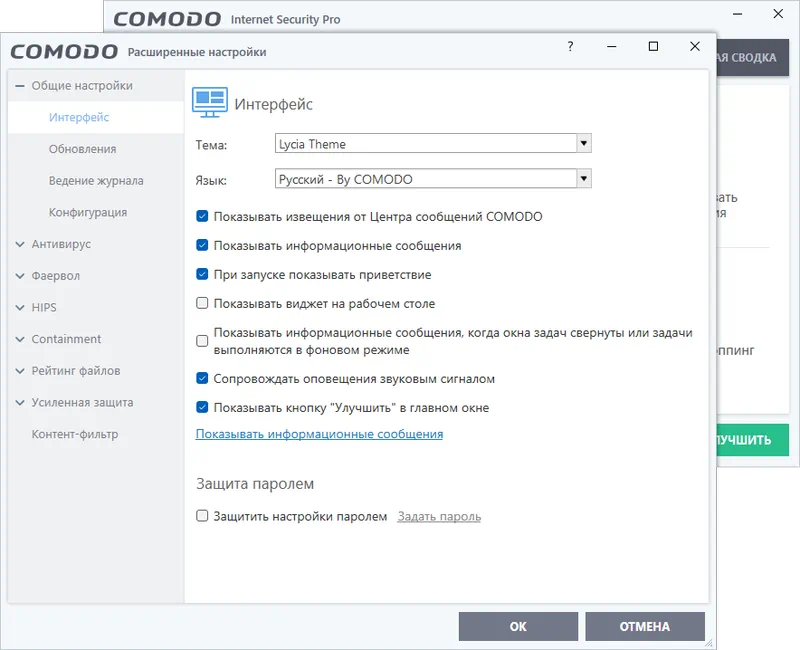Disable Сопровождать оповещения звуковым сигналом
800x650 pixels.
(202, 379)
